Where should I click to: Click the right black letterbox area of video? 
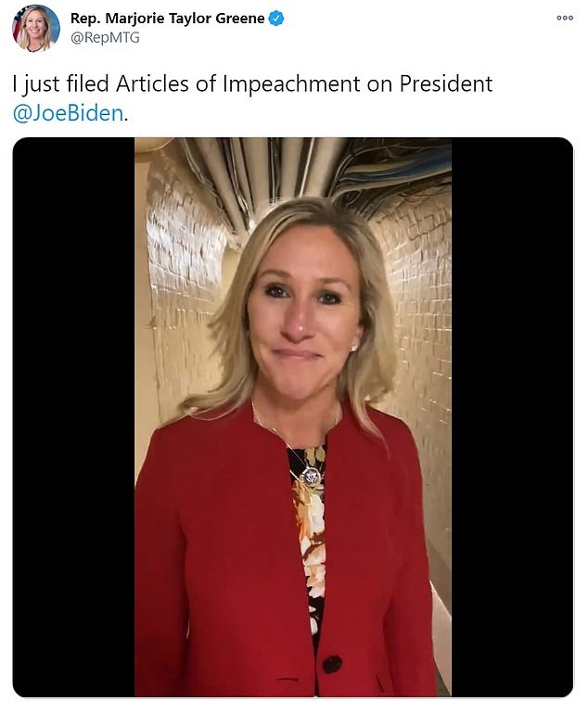[x=512, y=416]
